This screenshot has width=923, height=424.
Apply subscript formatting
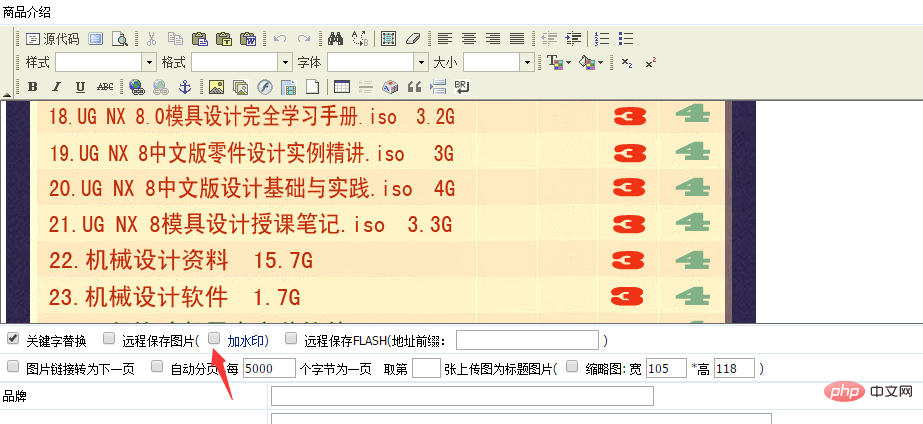coord(627,63)
